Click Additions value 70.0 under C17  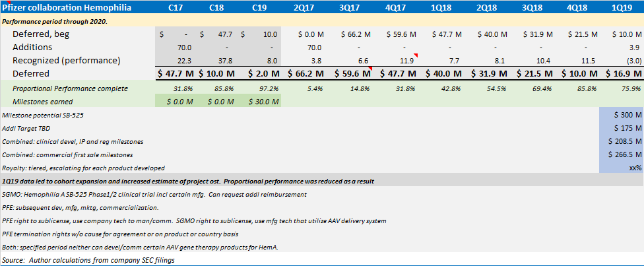[184, 48]
